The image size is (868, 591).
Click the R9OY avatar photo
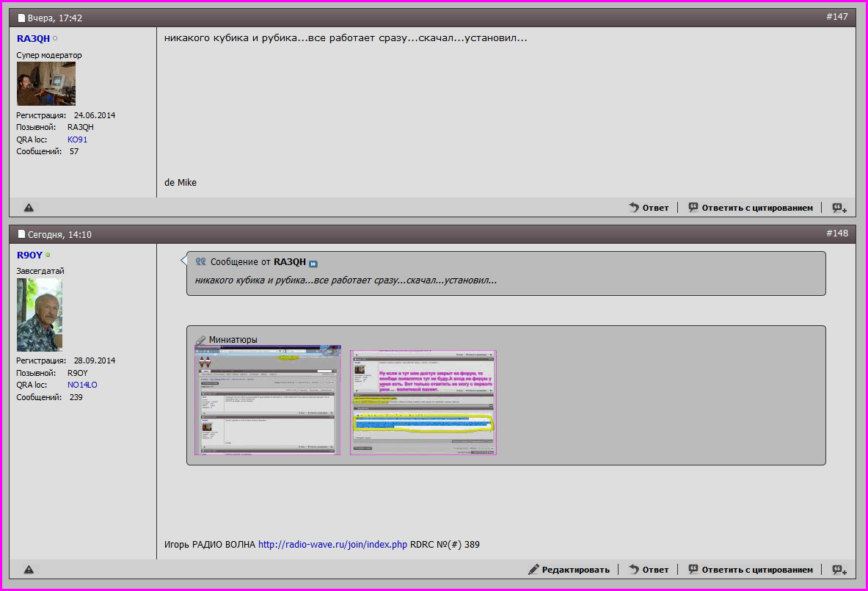(x=40, y=314)
